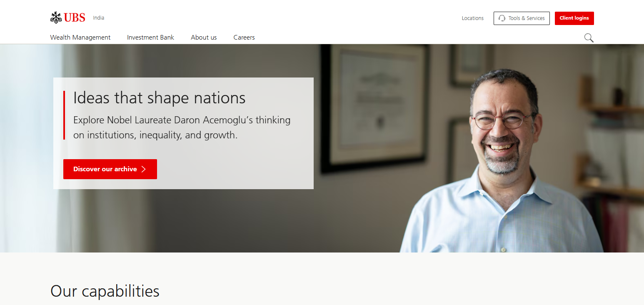Click the Daron Acemoglu description text
The height and width of the screenshot is (305, 644).
(x=182, y=127)
